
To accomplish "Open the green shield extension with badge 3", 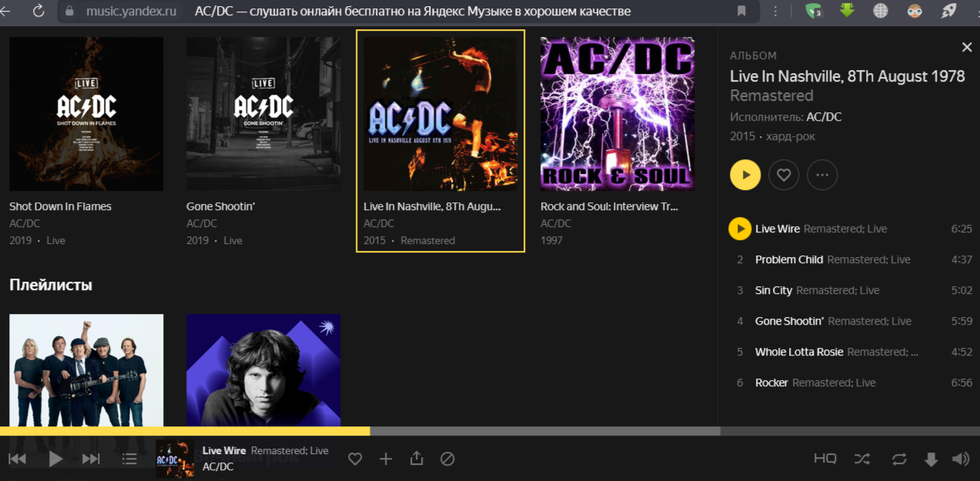I will [814, 11].
